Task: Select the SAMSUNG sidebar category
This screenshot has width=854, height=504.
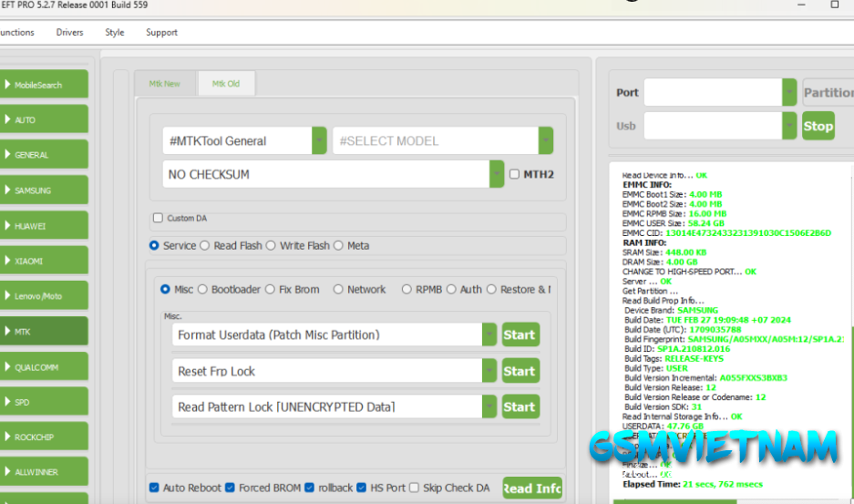Action: pos(45,190)
